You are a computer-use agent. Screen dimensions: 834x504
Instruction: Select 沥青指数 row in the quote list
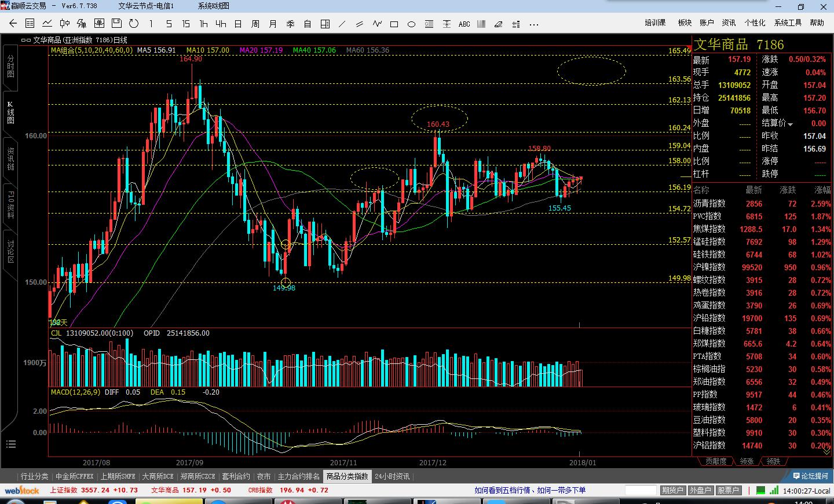tap(709, 204)
